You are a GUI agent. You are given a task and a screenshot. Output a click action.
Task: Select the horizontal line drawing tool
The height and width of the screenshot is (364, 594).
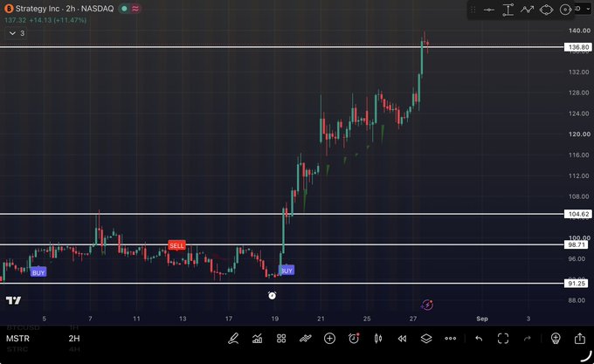tap(489, 10)
